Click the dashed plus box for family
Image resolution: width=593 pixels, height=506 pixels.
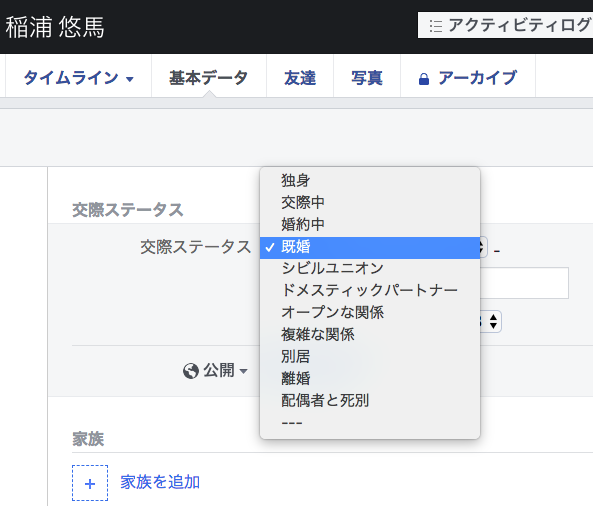click(90, 483)
